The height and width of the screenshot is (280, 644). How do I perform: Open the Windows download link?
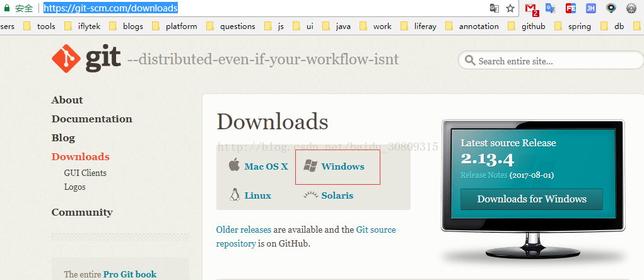point(342,166)
